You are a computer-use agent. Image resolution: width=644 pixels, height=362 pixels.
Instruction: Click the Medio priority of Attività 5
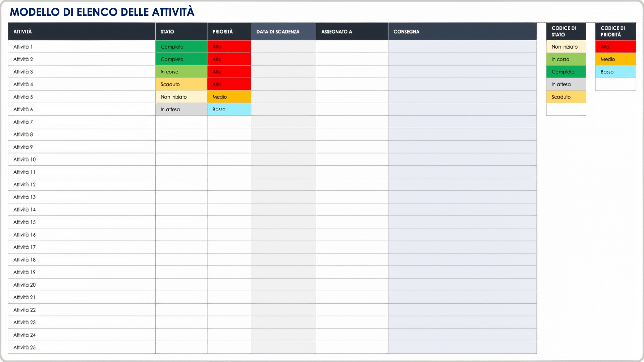pyautogui.click(x=229, y=97)
